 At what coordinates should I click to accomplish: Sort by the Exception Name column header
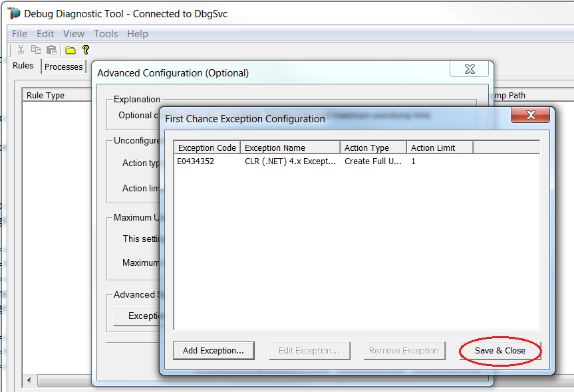point(289,147)
